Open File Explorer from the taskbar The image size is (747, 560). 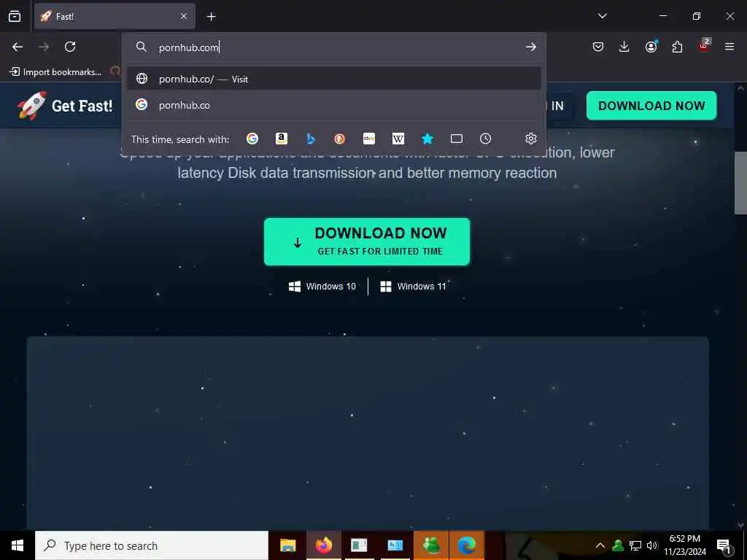point(287,545)
